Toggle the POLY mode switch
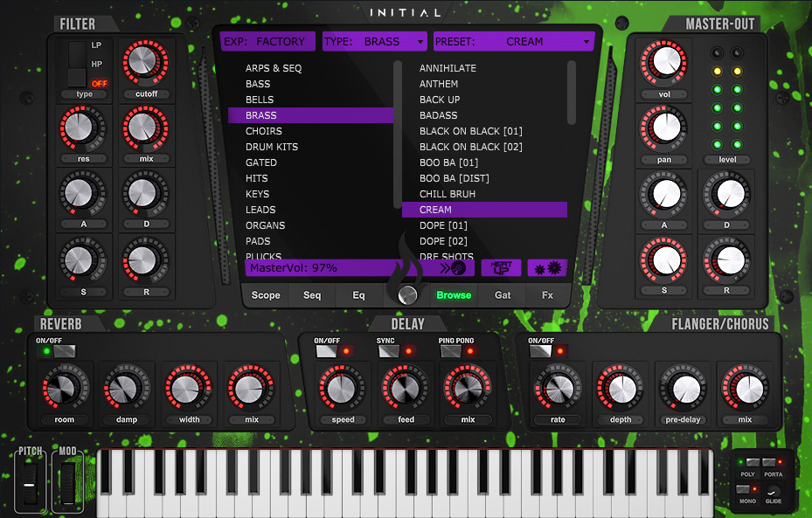 tap(753, 462)
